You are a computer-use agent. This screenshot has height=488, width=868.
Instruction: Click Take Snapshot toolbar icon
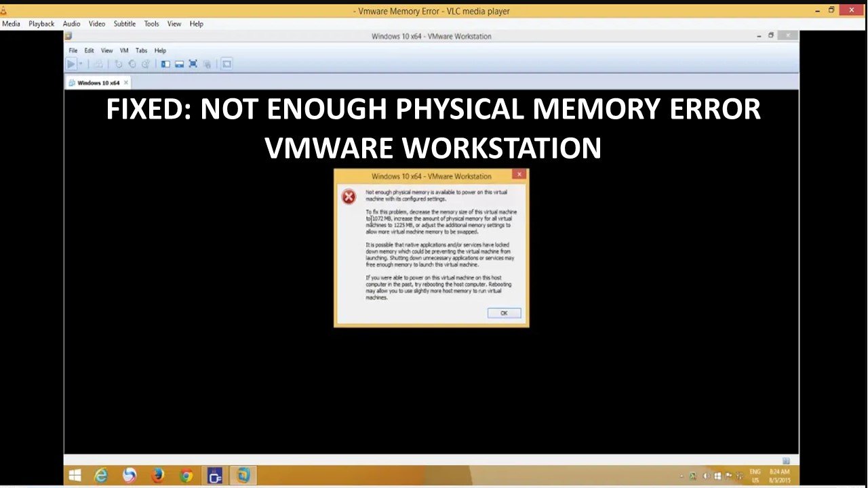point(119,64)
